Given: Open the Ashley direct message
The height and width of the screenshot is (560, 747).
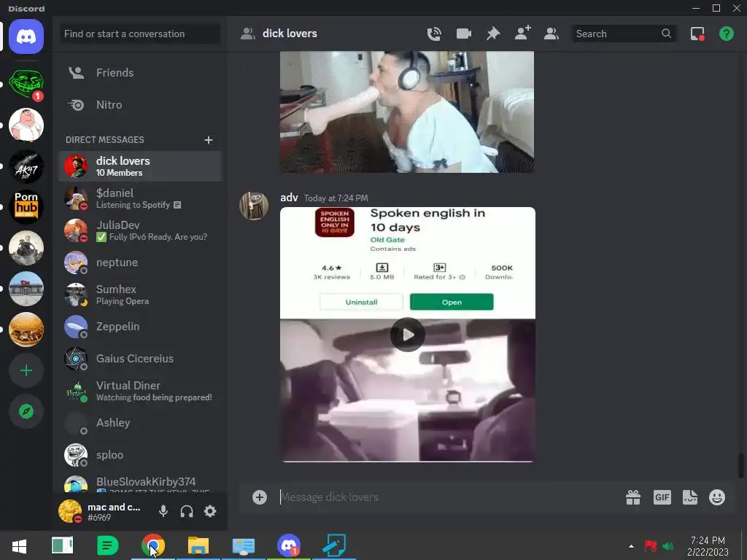Looking at the screenshot, I should (140, 423).
